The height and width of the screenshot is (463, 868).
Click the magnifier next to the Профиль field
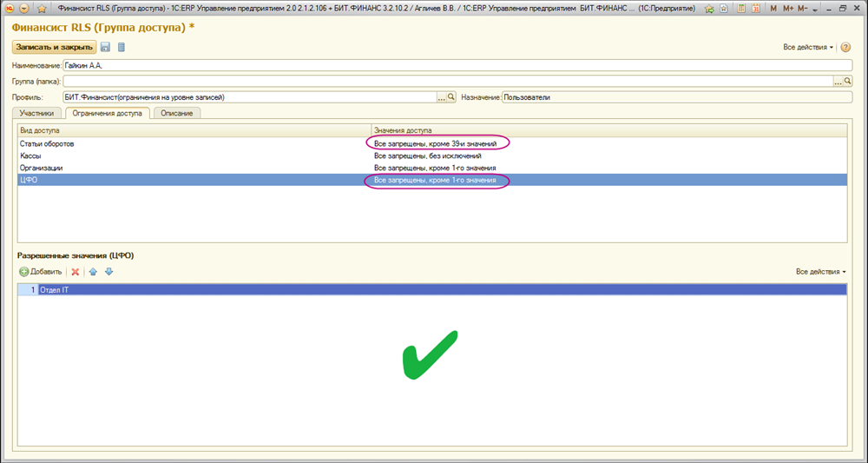pos(451,97)
